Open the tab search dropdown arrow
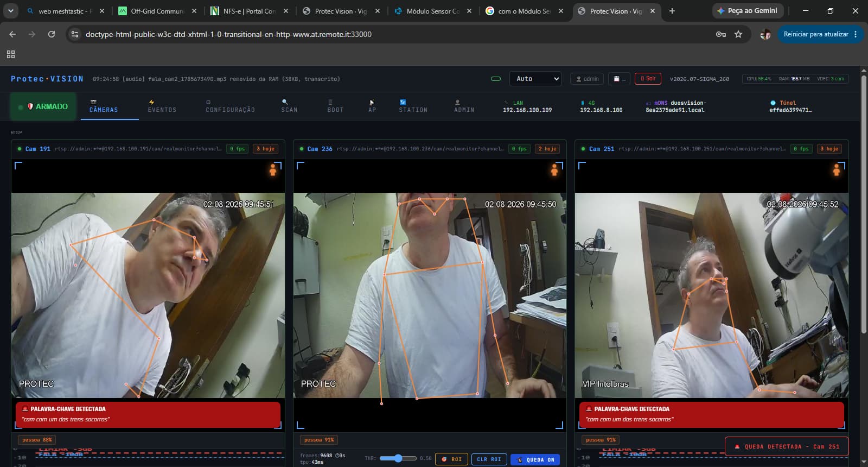Viewport: 868px width, 467px height. coord(10,11)
